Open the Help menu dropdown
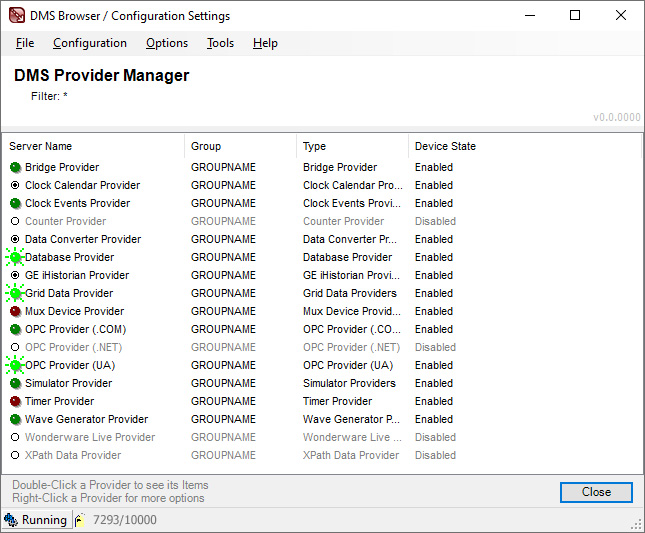Image resolution: width=645 pixels, height=533 pixels. click(265, 43)
